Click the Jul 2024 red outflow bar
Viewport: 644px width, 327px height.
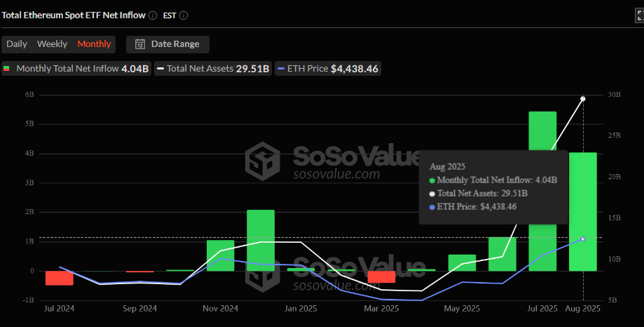60,278
